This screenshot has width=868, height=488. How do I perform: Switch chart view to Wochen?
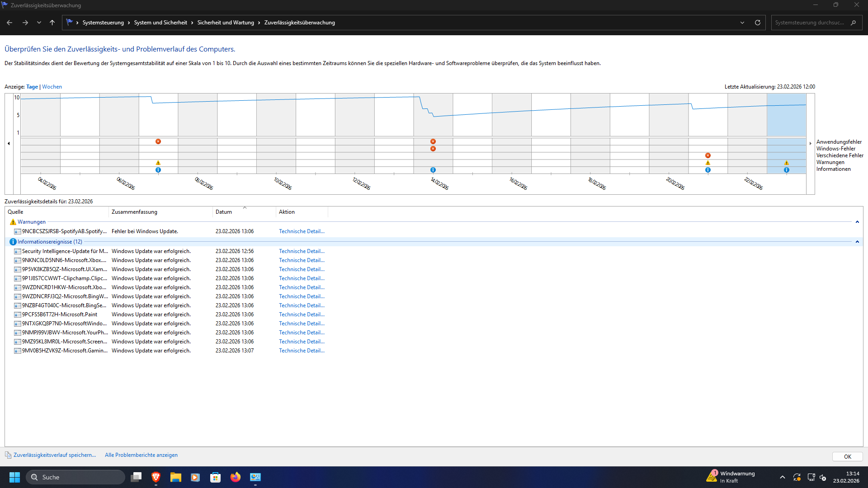click(x=52, y=87)
